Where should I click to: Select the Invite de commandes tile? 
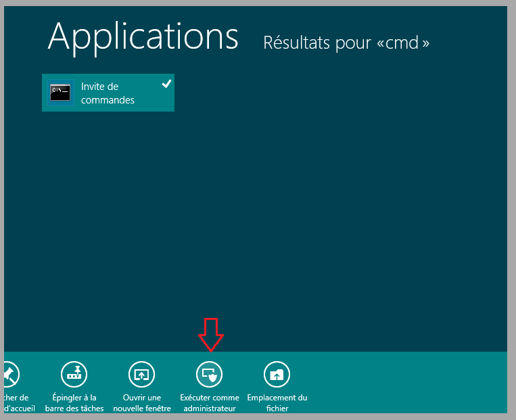tap(108, 93)
